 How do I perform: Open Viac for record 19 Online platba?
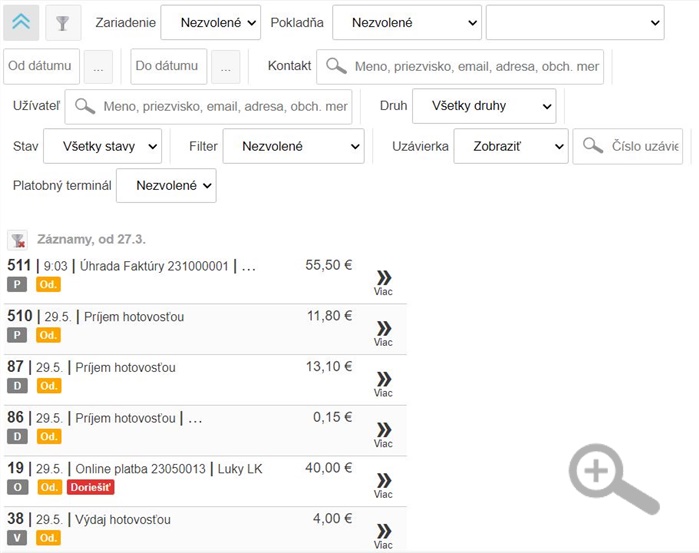(x=383, y=486)
